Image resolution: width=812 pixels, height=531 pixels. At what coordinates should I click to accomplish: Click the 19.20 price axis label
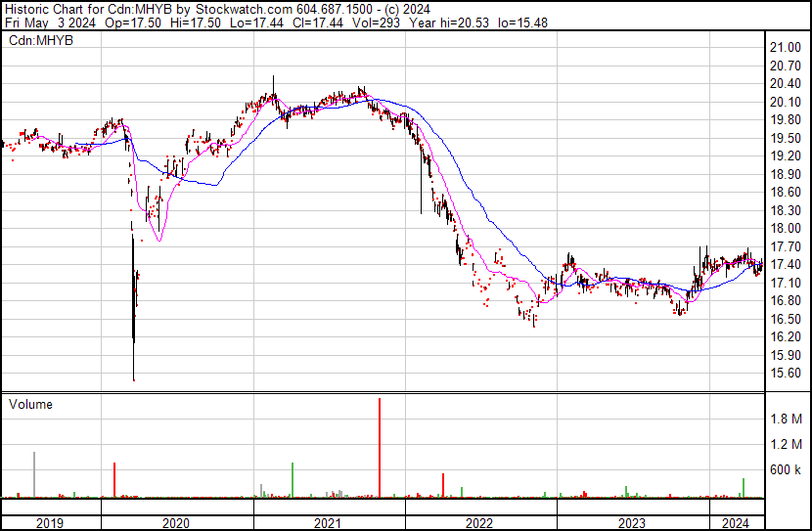click(x=785, y=156)
